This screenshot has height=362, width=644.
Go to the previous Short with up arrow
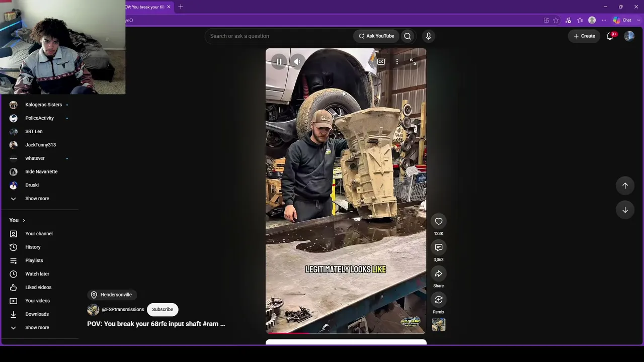(625, 186)
